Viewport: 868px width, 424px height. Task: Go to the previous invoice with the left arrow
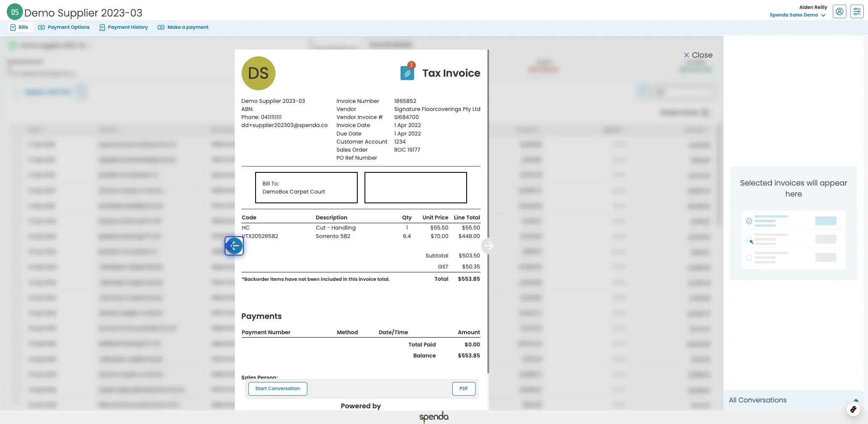pos(234,246)
